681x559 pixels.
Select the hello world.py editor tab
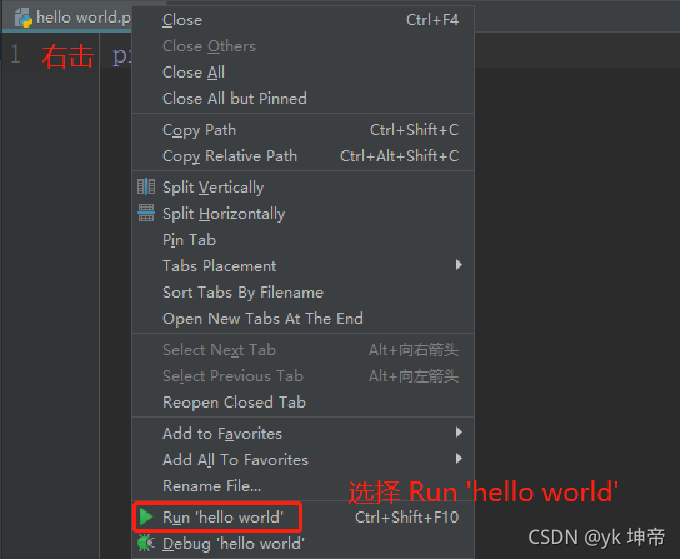click(x=67, y=18)
